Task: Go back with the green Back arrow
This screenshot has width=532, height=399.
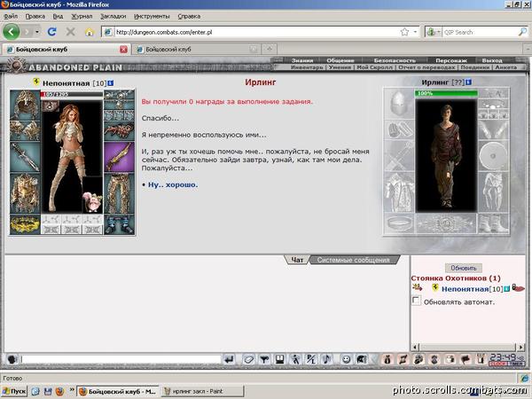Action: [12, 32]
